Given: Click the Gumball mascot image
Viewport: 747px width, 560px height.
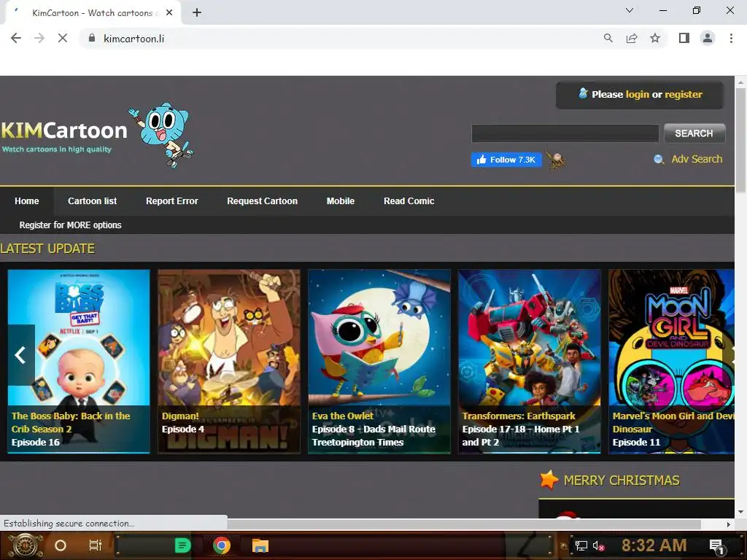Looking at the screenshot, I should [162, 135].
